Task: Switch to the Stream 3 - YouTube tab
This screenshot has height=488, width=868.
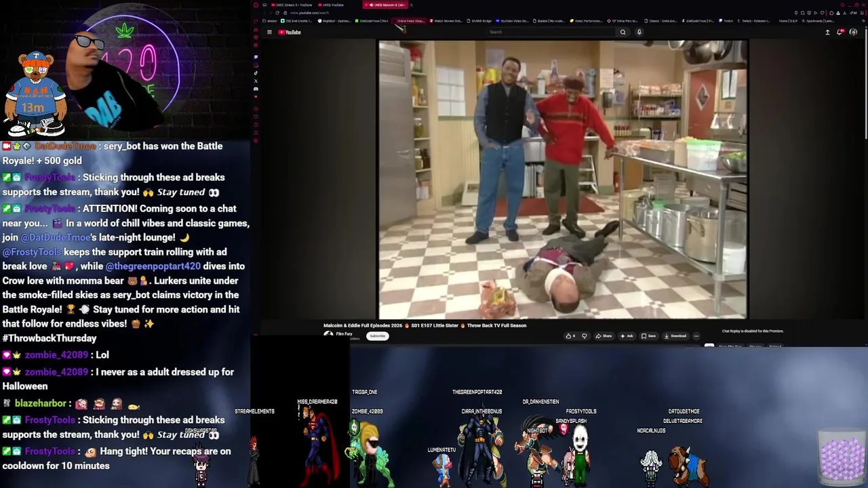Action: [292, 5]
